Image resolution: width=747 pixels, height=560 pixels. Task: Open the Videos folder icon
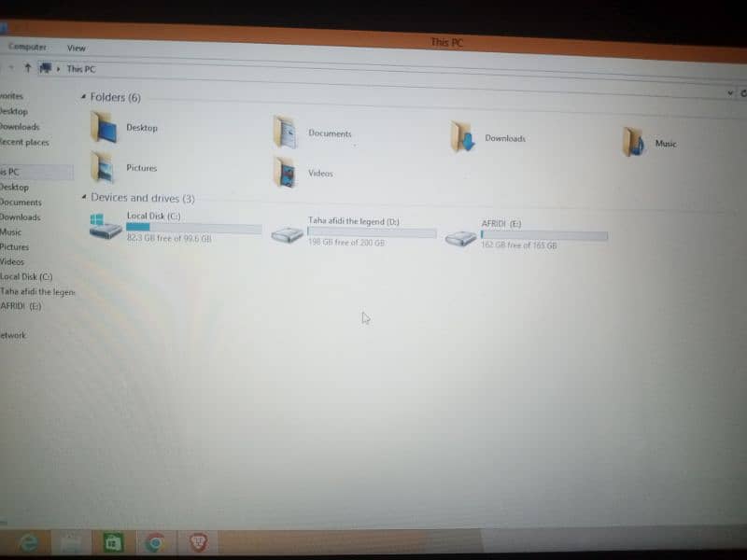click(285, 173)
